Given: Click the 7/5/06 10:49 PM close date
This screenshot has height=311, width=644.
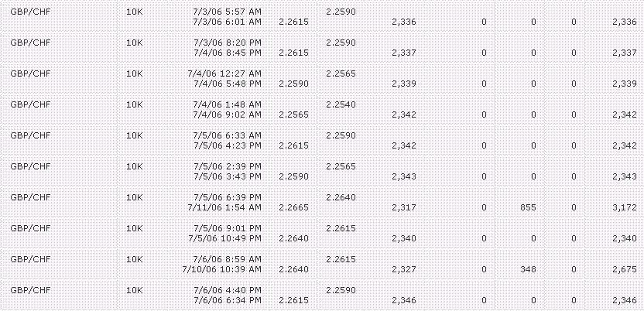Looking at the screenshot, I should [224, 238].
